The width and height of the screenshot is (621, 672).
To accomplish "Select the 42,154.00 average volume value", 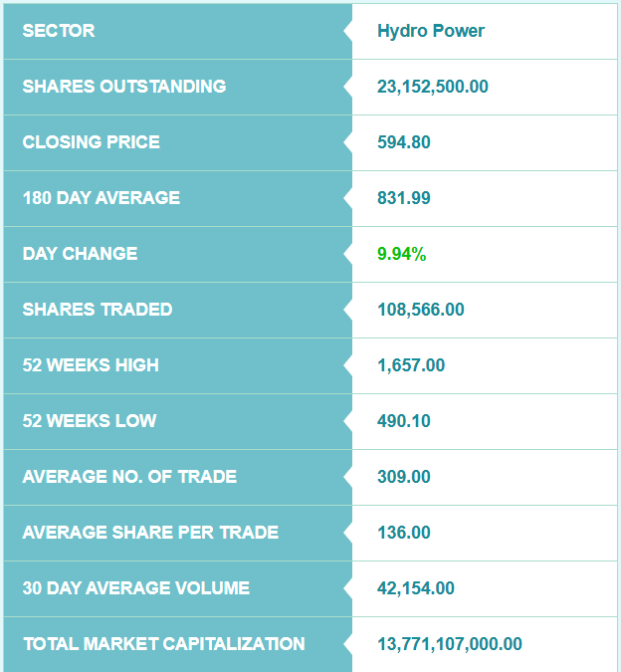I will [x=416, y=588].
